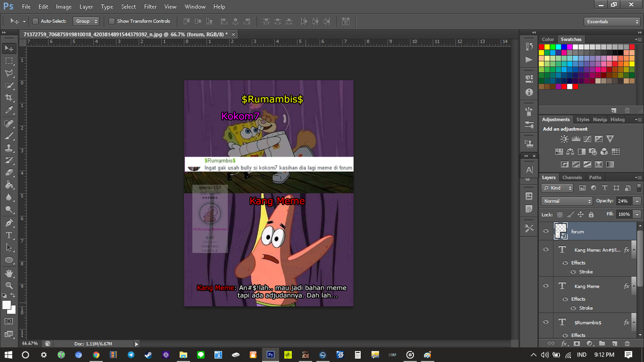The image size is (644, 362).
Task: Open the Image menu
Action: click(63, 7)
